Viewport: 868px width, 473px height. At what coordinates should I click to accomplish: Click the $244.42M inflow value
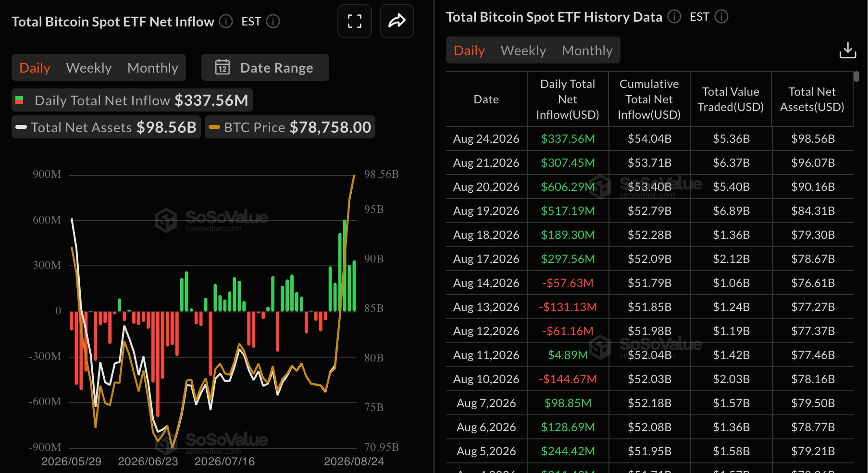click(568, 451)
